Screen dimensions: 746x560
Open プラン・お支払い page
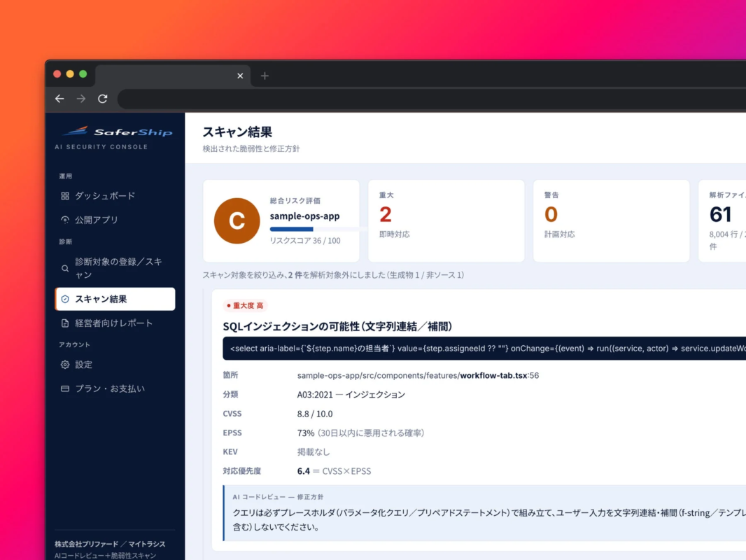[x=115, y=388]
